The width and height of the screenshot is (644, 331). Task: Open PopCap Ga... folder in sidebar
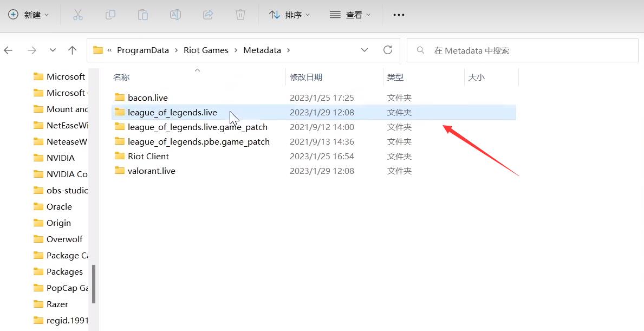[x=60, y=288]
